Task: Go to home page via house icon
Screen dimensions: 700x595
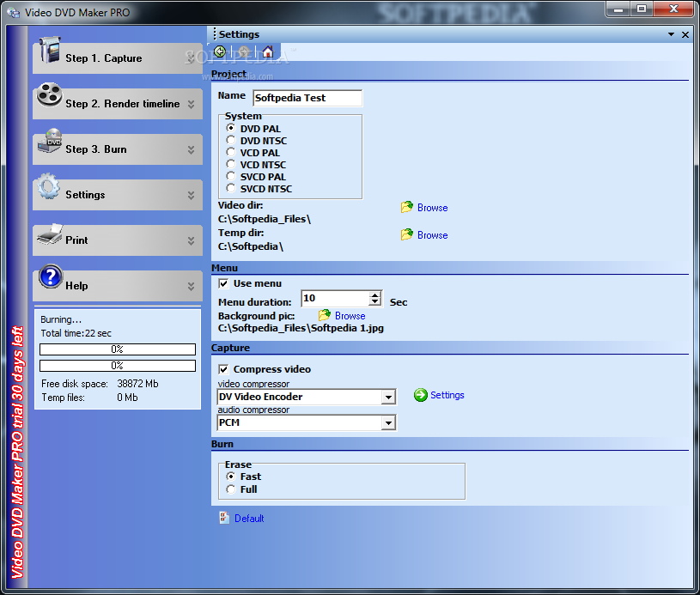Action: click(268, 52)
